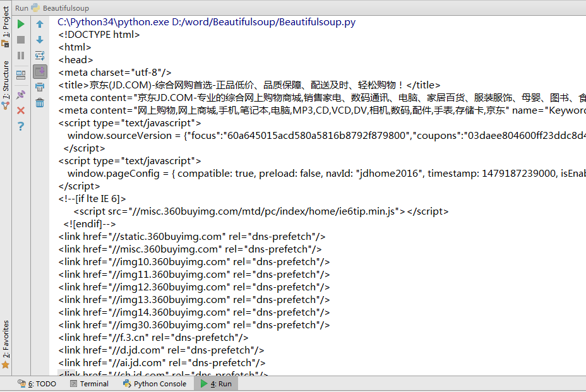The width and height of the screenshot is (586, 392).
Task: Click the '<![endif]-->' output line
Action: point(90,224)
